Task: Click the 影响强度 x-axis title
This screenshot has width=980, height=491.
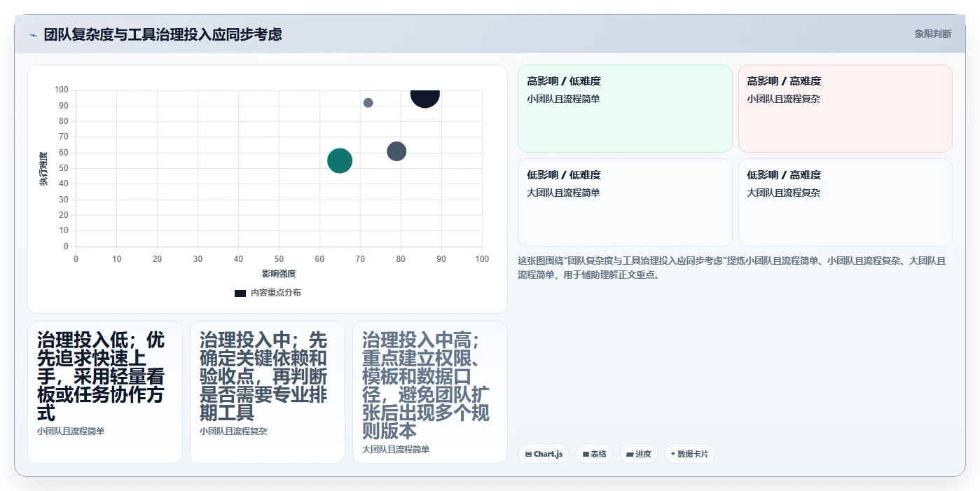Action: [x=279, y=273]
